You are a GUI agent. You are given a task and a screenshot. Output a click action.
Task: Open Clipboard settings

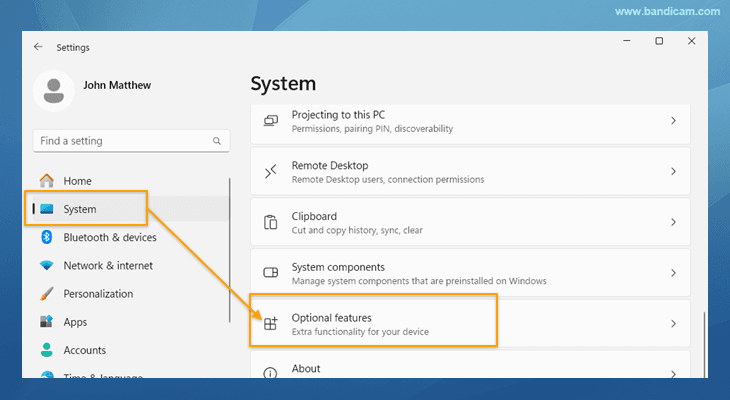(470, 222)
